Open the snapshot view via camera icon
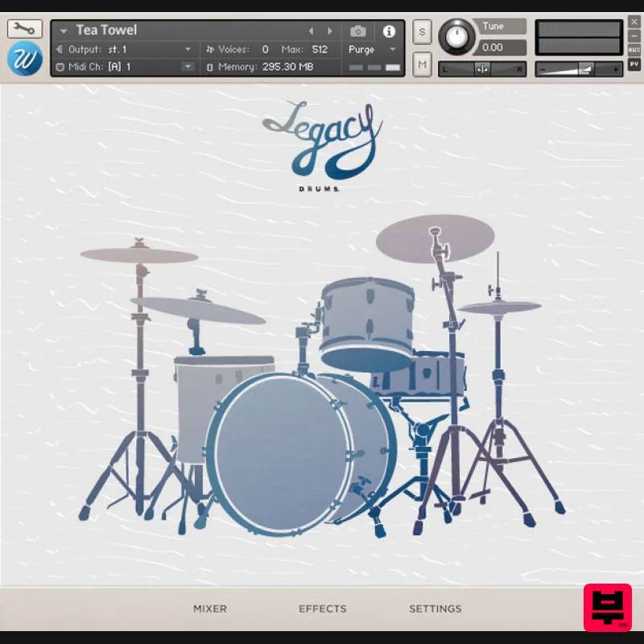 (x=359, y=31)
